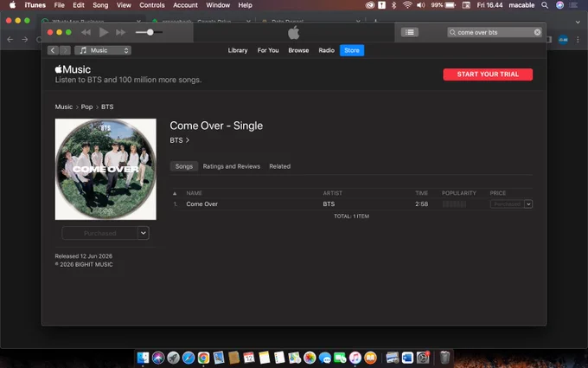Go forward with the iTunes forward arrow
Screen dimensions: 588x368
point(65,50)
